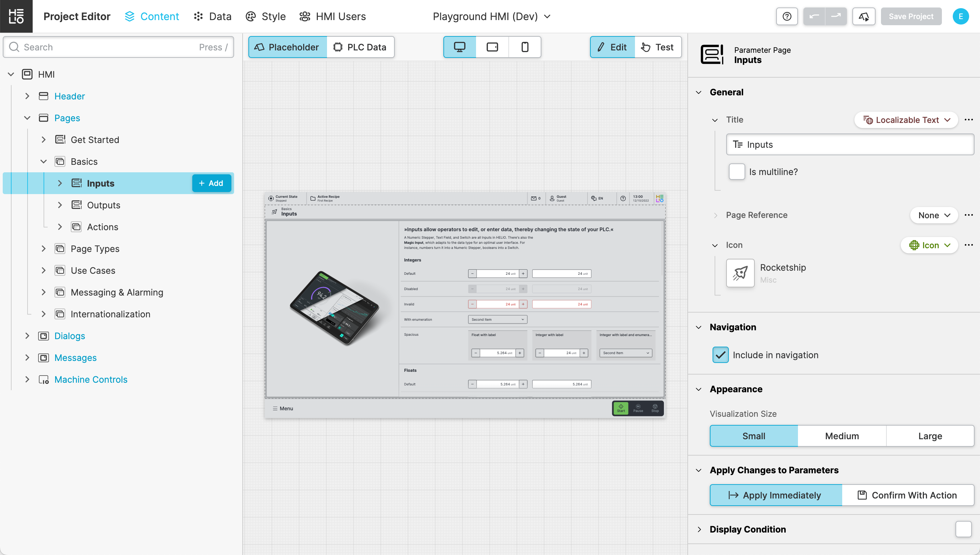Enable the Is multiline checkbox
The width and height of the screenshot is (980, 555).
click(737, 172)
